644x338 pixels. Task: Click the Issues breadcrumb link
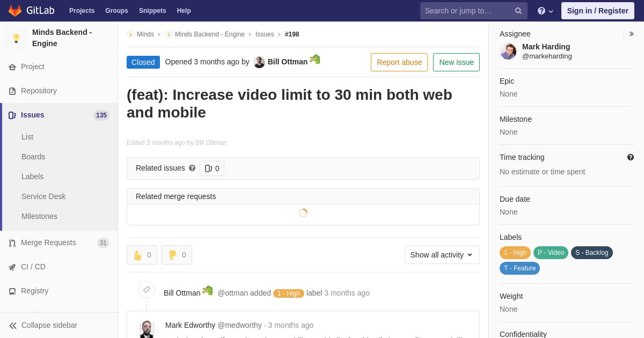tap(265, 34)
